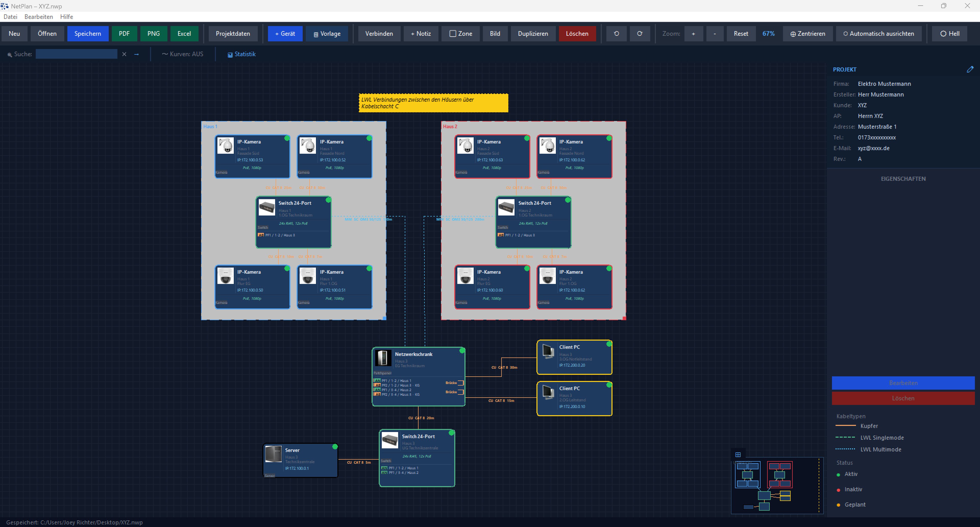Image resolution: width=980 pixels, height=527 pixels.
Task: Click the redo arrow icon in toolbar
Action: (640, 33)
